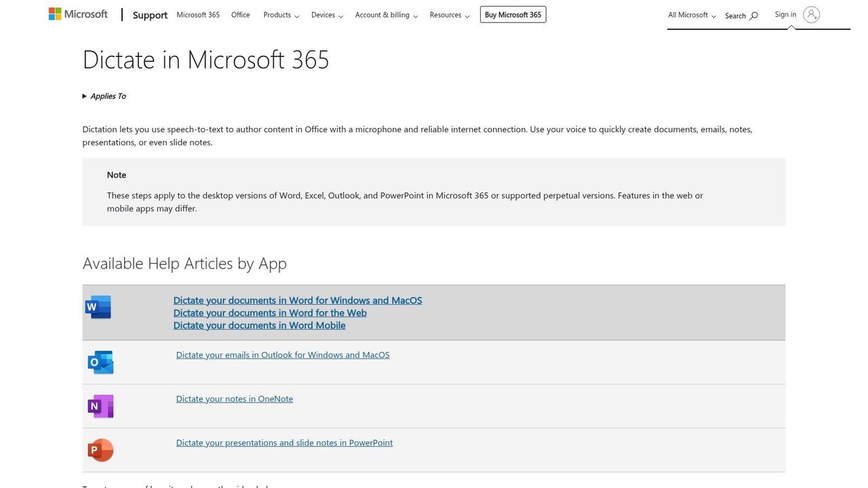Open the Products dropdown menu
868x488 pixels.
281,15
